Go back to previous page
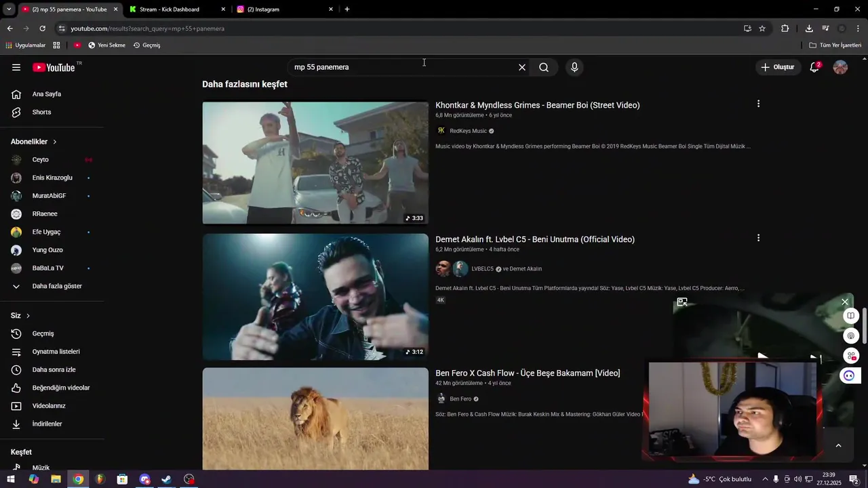This screenshot has width=868, height=488. pos(9,28)
